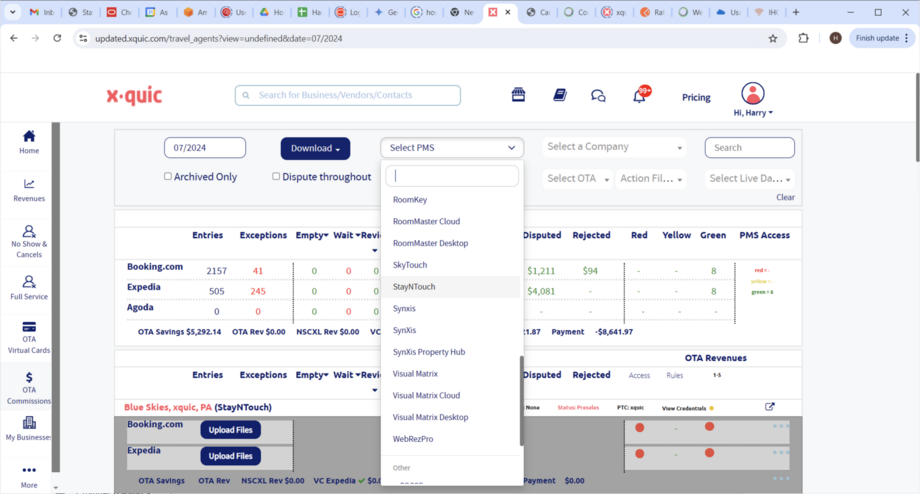Open the marketplace store icon

coord(518,95)
